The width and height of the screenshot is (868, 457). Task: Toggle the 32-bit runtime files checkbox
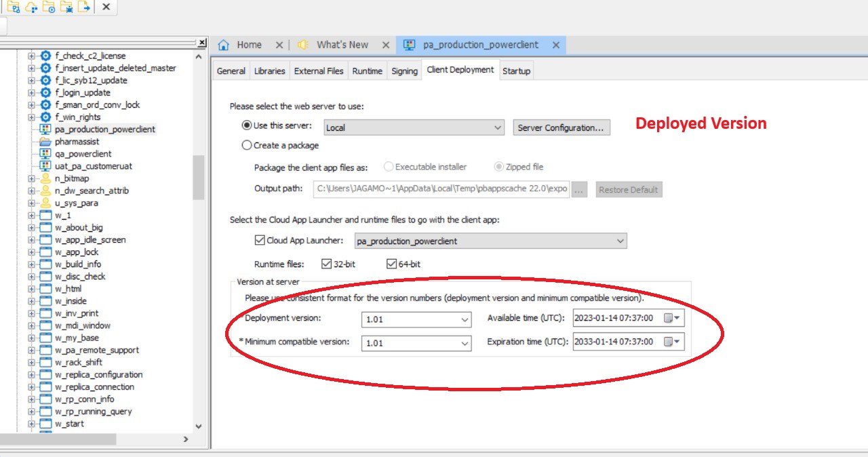click(327, 264)
